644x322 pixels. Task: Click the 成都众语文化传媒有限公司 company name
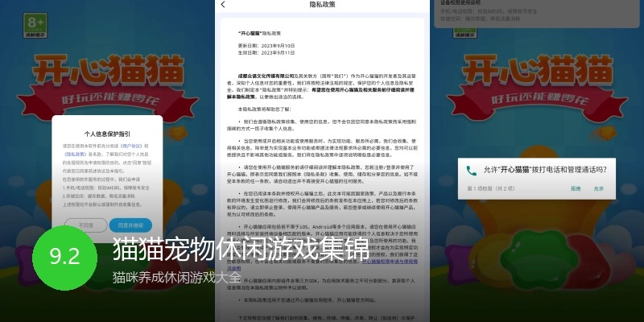tap(266, 76)
